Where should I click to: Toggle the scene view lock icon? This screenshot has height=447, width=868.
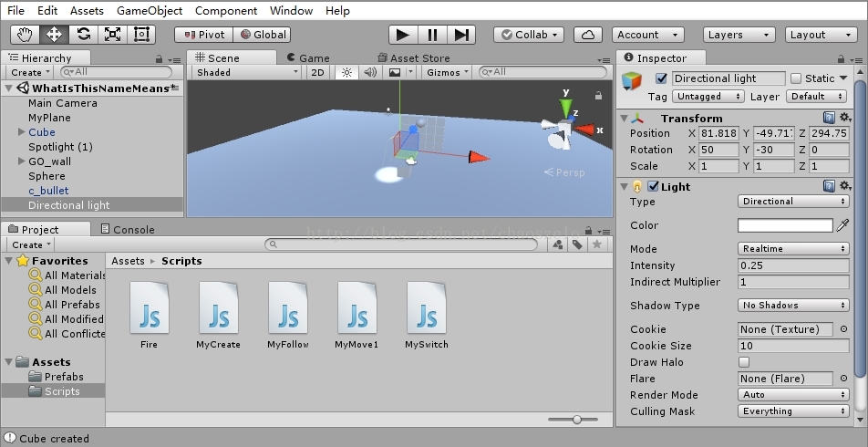click(x=598, y=96)
